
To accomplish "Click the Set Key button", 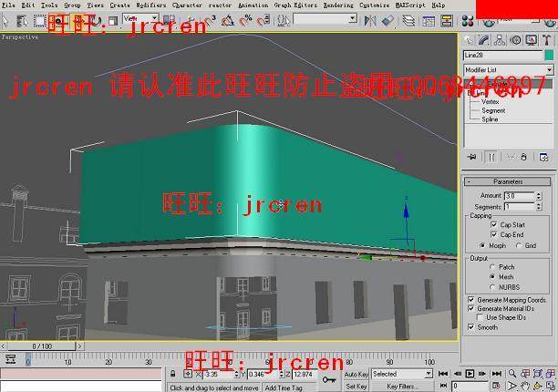I will [x=356, y=387].
